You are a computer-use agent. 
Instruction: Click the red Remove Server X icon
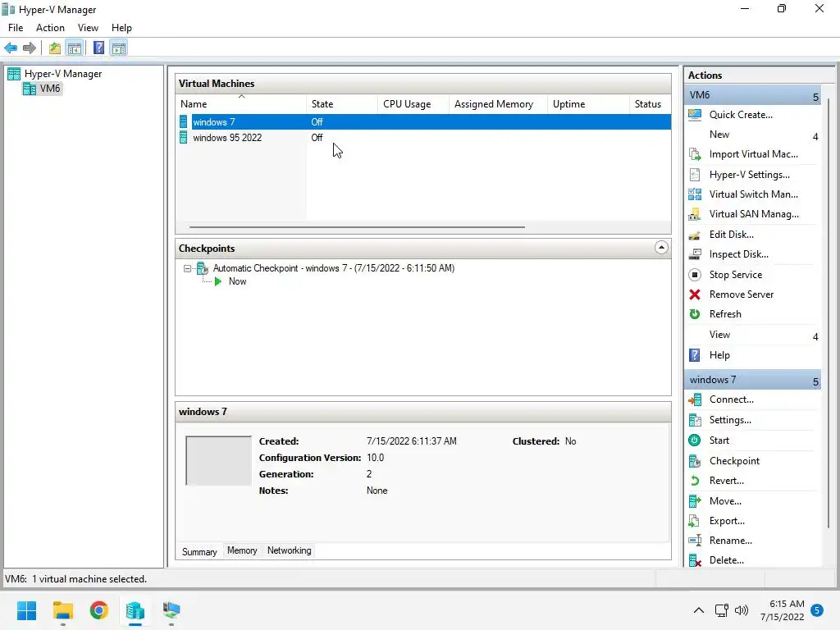[695, 294]
